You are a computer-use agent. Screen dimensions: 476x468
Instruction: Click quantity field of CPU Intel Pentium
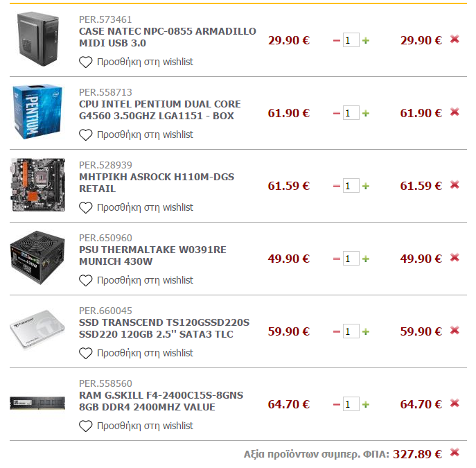point(351,113)
